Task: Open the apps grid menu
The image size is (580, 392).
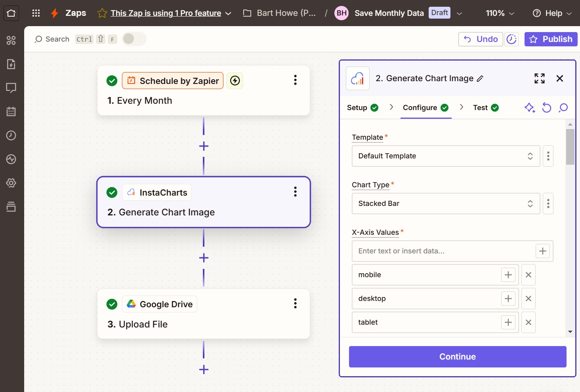Action: pyautogui.click(x=36, y=13)
